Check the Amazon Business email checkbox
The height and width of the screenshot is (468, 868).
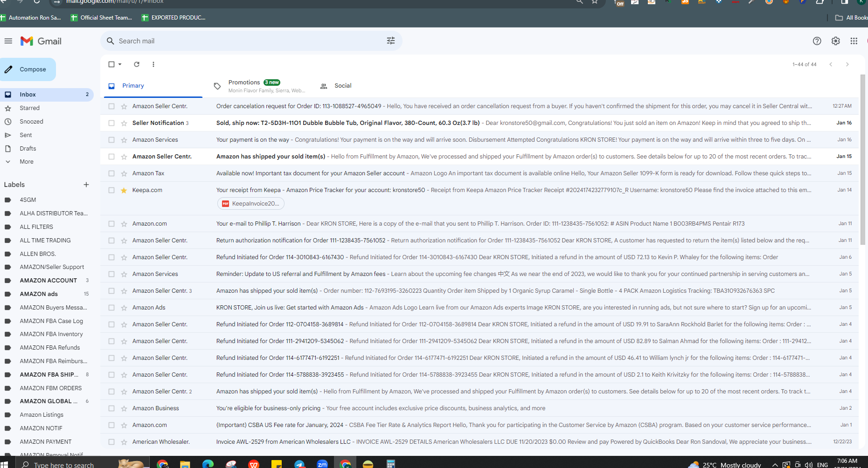coord(111,408)
